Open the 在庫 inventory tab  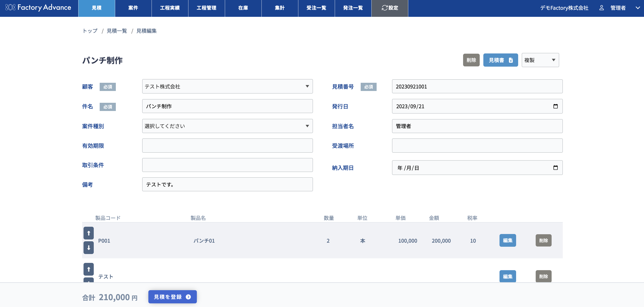click(x=243, y=8)
